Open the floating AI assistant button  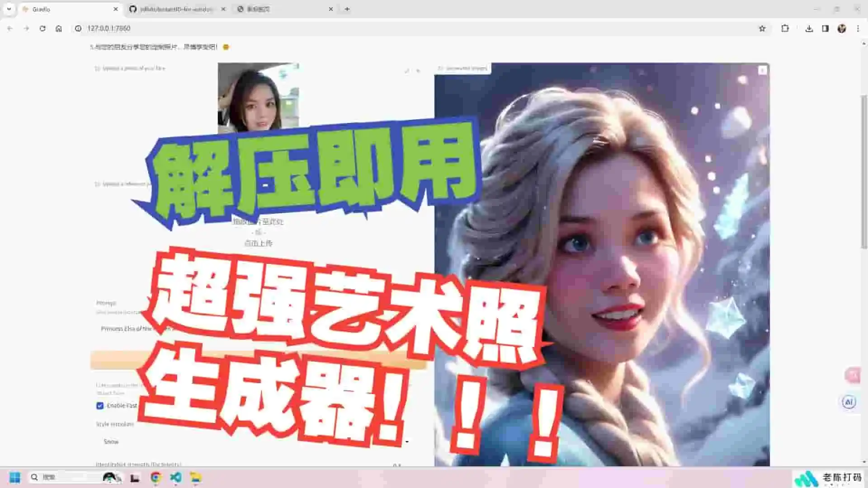[849, 402]
